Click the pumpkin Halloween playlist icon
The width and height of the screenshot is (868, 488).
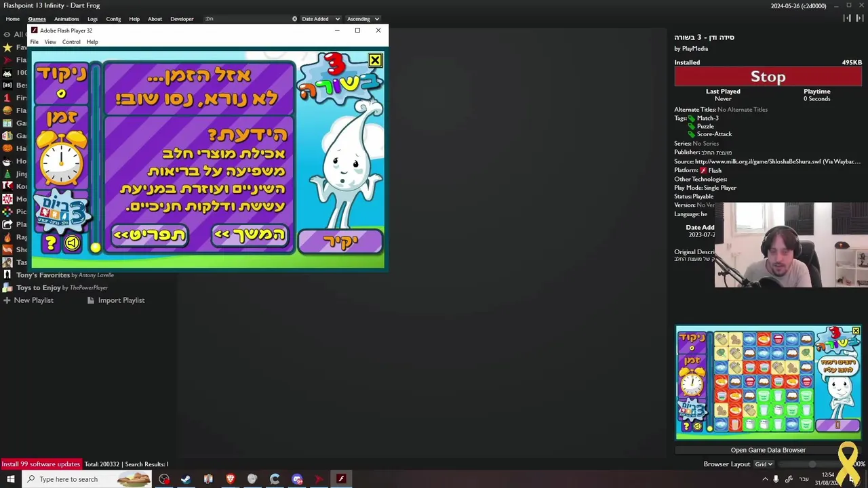point(7,148)
